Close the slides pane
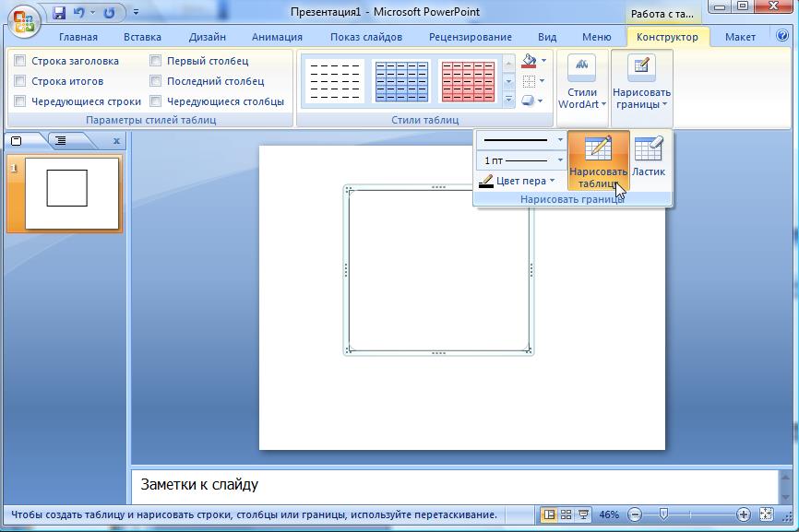The image size is (799, 532). pyautogui.click(x=116, y=141)
